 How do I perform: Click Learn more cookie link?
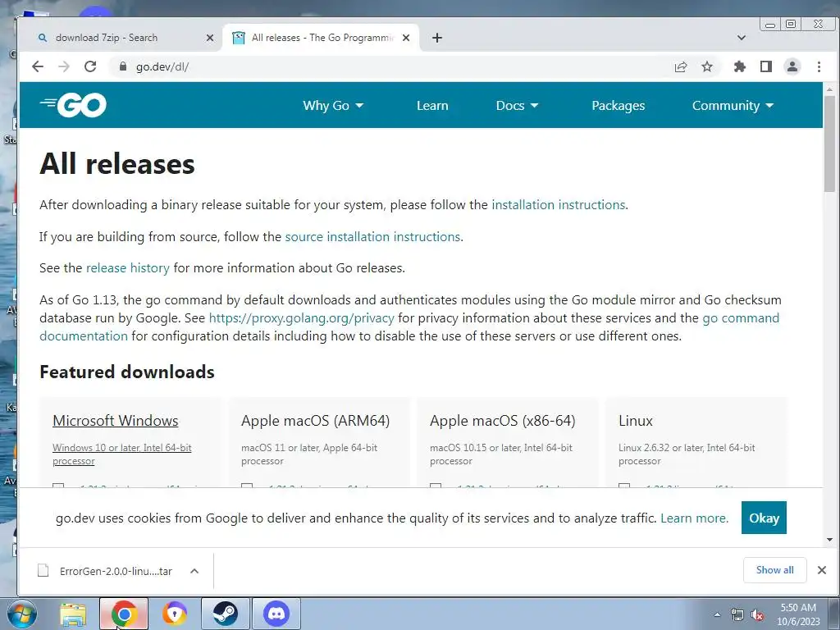coord(694,518)
